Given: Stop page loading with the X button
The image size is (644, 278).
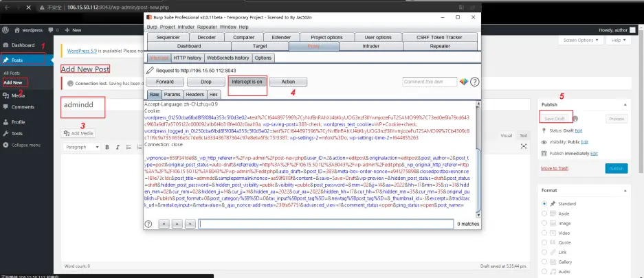Looking at the screenshot, I should [x=29, y=8].
